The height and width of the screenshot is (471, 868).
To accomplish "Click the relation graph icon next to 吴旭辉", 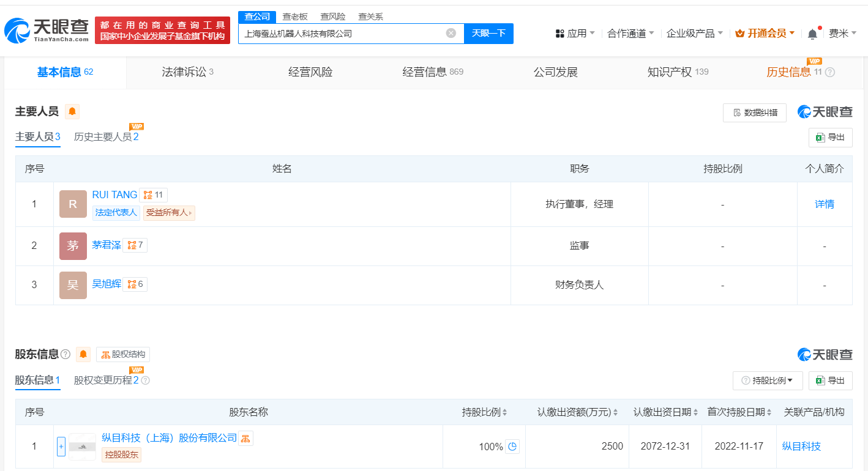I will click(x=135, y=284).
